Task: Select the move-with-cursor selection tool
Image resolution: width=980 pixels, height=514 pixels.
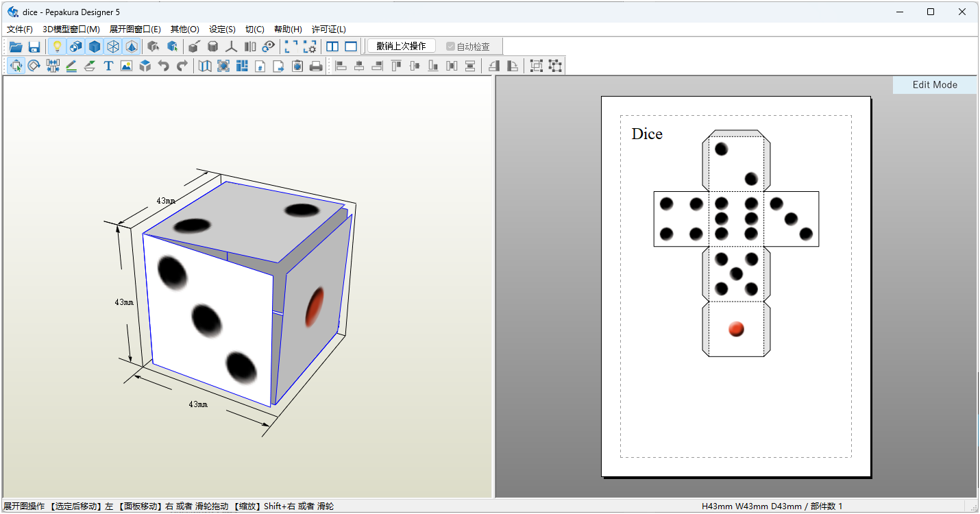Action: pyautogui.click(x=16, y=66)
